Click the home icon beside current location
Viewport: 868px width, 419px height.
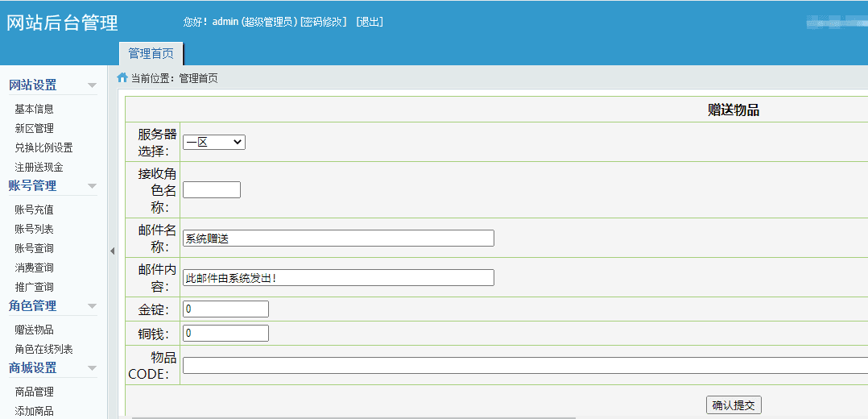pos(122,78)
